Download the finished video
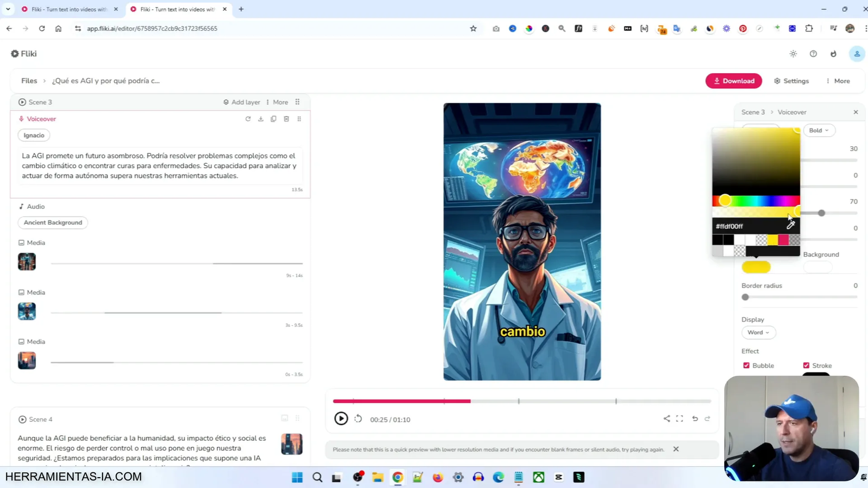The width and height of the screenshot is (868, 488). click(733, 80)
